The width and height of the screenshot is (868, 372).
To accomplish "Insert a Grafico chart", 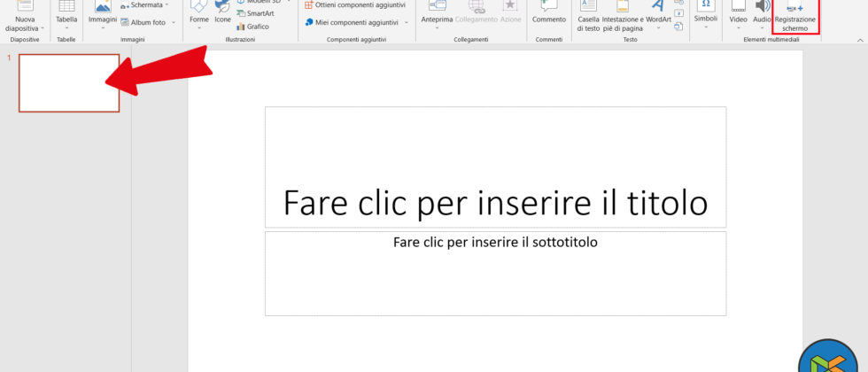I will 252,27.
